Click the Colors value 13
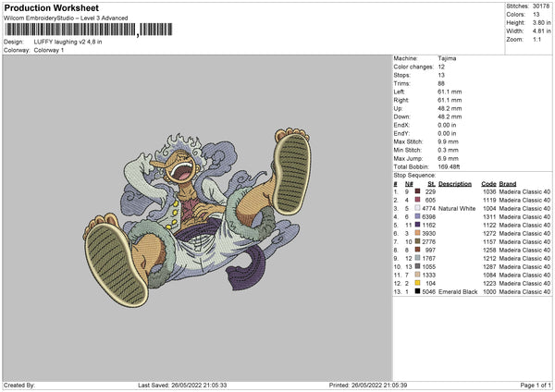The image size is (555, 392). [536, 15]
